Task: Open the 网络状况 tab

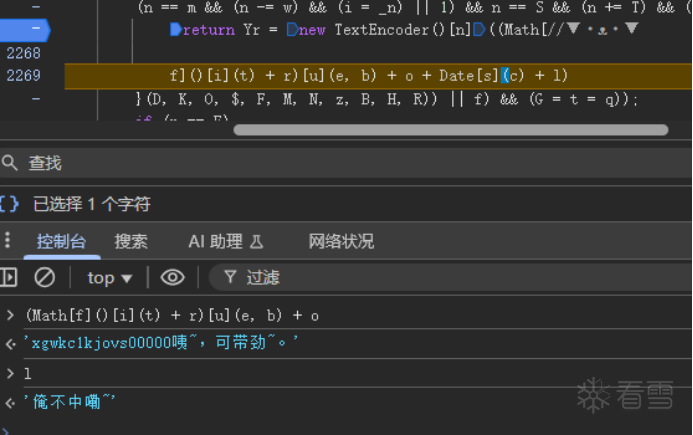Action: pyautogui.click(x=341, y=241)
